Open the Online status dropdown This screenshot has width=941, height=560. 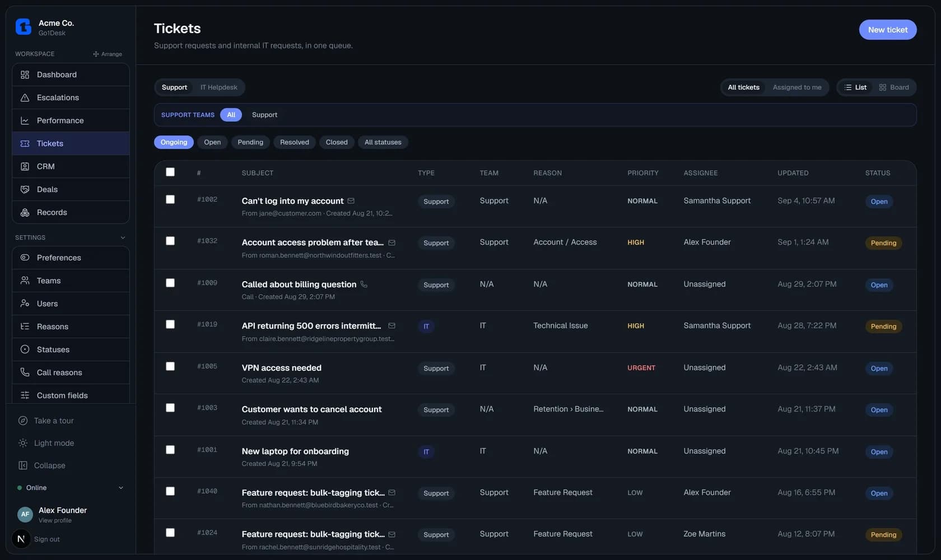(71, 488)
